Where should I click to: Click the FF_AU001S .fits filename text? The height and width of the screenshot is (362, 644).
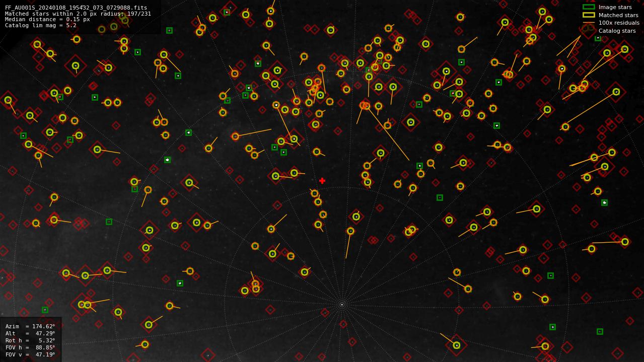click(76, 8)
